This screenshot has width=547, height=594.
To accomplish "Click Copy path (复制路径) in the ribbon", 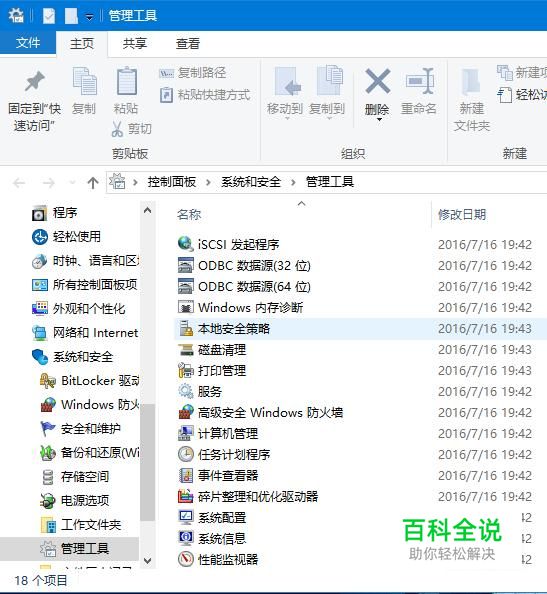I will click(x=193, y=72).
